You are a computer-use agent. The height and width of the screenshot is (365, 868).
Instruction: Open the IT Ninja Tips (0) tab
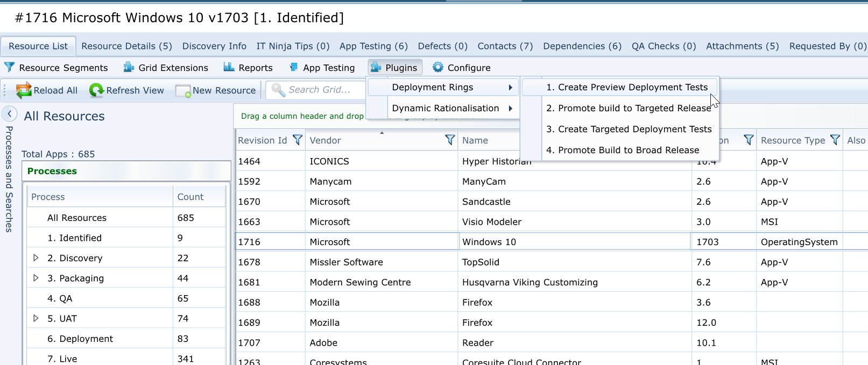pyautogui.click(x=293, y=46)
